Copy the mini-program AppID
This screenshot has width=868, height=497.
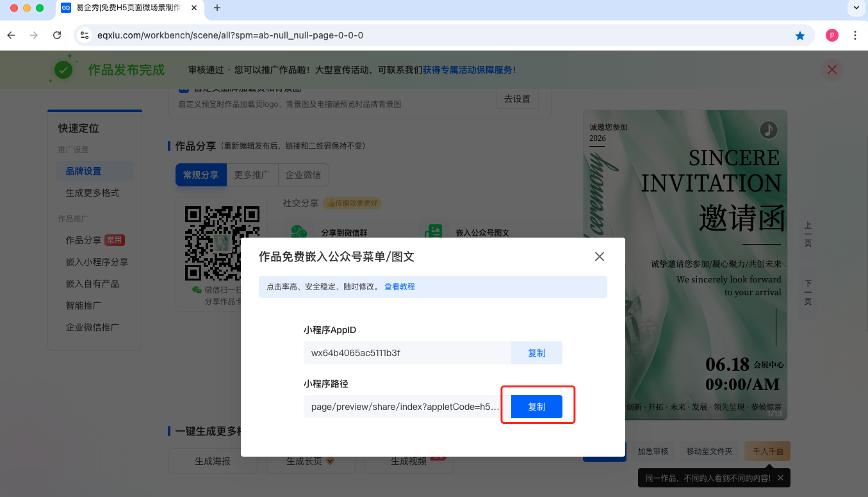[536, 353]
